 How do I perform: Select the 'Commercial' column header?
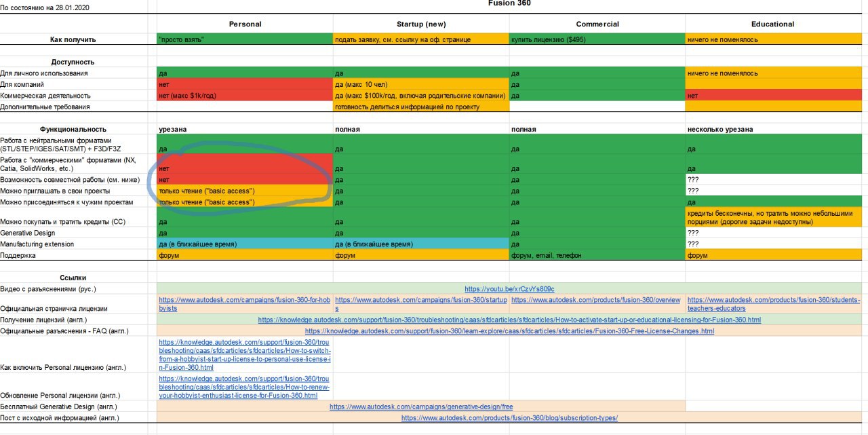tap(597, 24)
